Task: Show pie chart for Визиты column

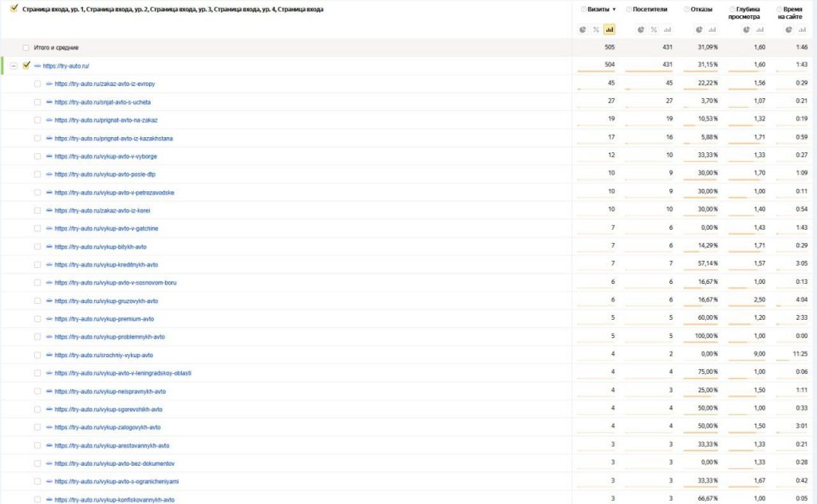Action: [584, 30]
